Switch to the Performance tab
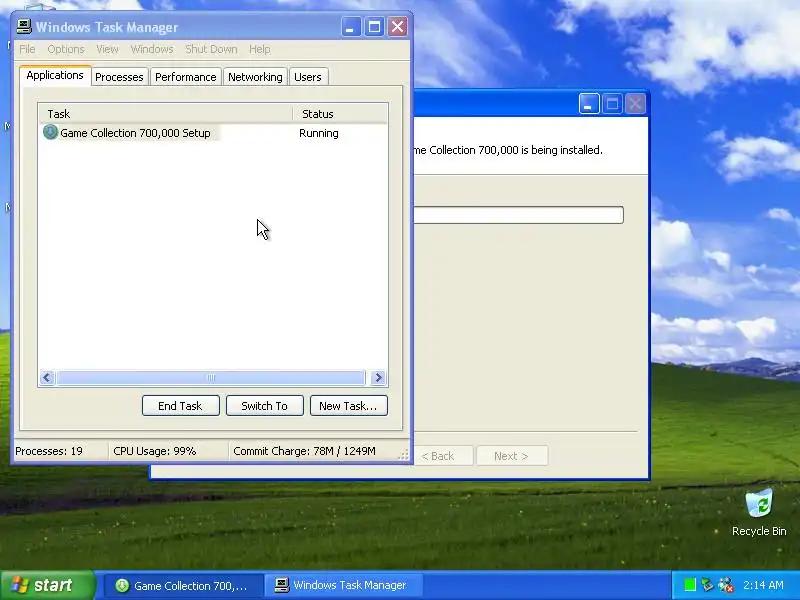Viewport: 800px width, 600px height. 186,77
